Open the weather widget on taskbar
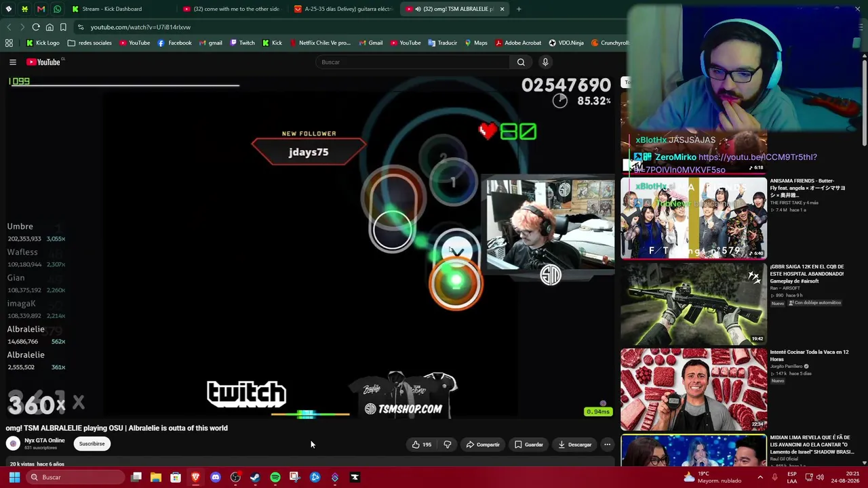 712,477
